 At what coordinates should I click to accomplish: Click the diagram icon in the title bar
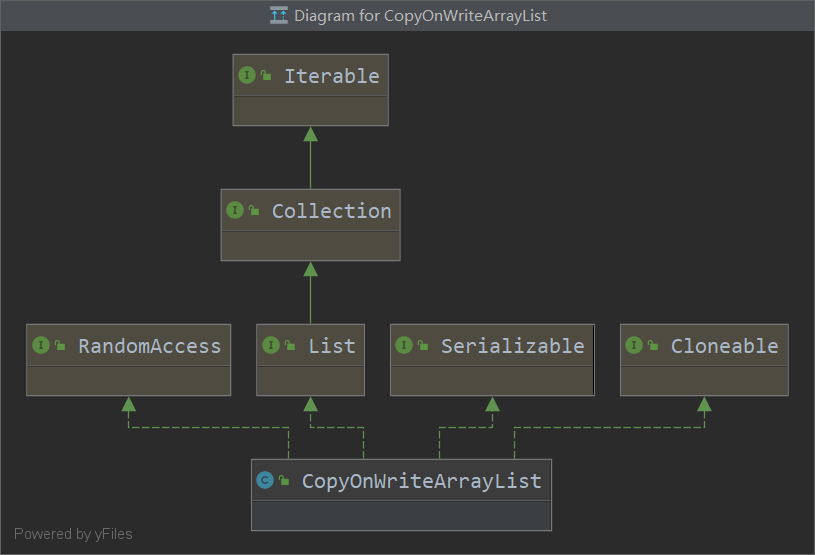(279, 15)
